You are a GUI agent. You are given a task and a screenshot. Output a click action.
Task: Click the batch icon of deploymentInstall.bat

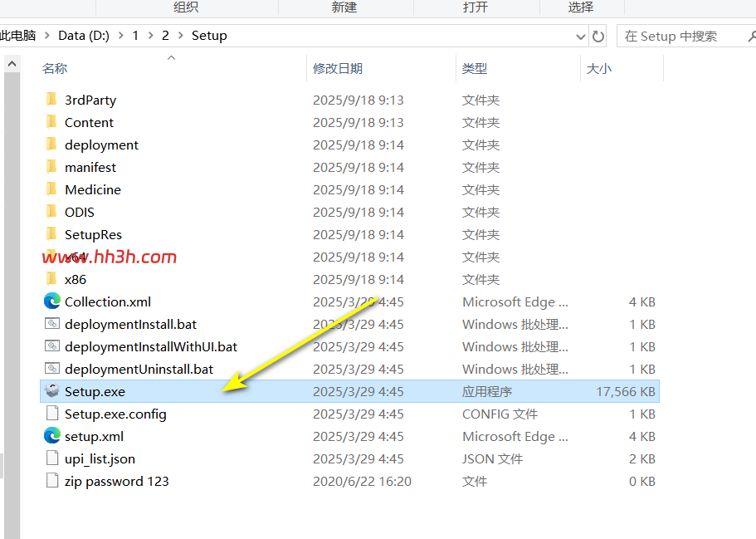point(52,323)
